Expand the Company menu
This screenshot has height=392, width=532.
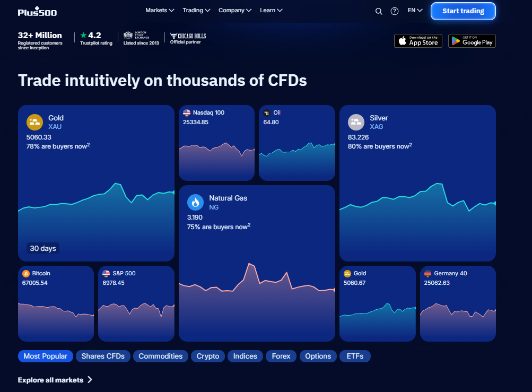click(235, 11)
